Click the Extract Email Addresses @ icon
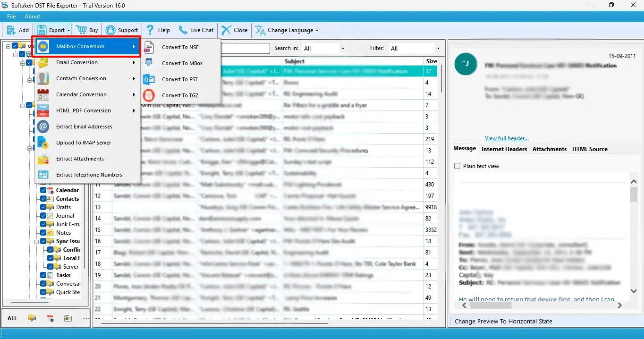 pos(43,127)
